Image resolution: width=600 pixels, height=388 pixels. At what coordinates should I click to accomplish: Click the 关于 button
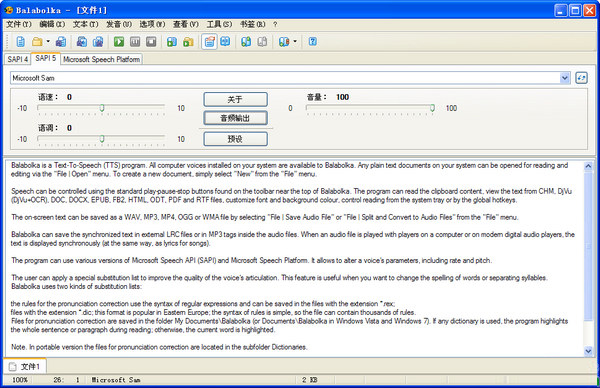[235, 99]
